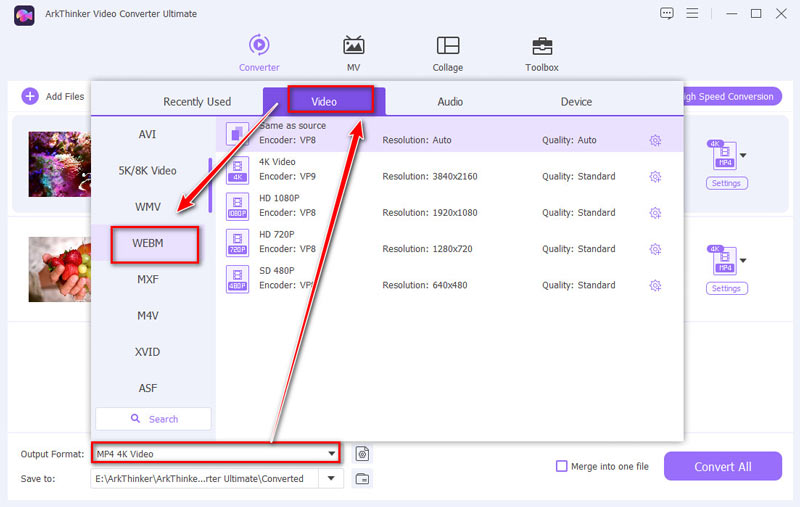This screenshot has width=800, height=507.
Task: Open settings gear for SD 480P preset
Action: pyautogui.click(x=655, y=285)
